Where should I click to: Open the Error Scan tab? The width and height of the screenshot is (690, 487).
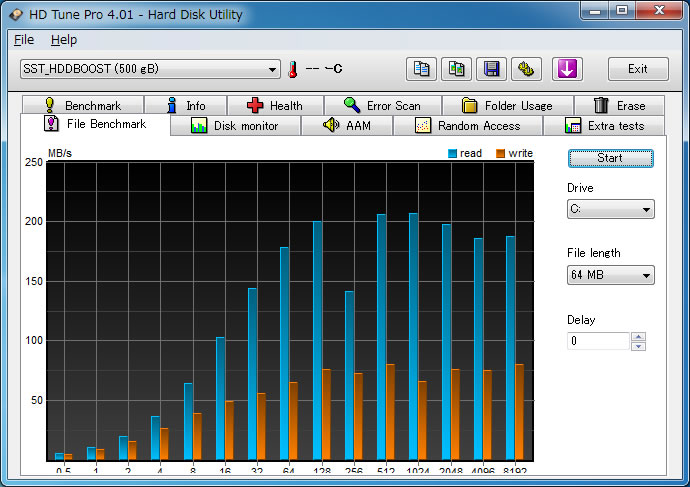pyautogui.click(x=383, y=106)
